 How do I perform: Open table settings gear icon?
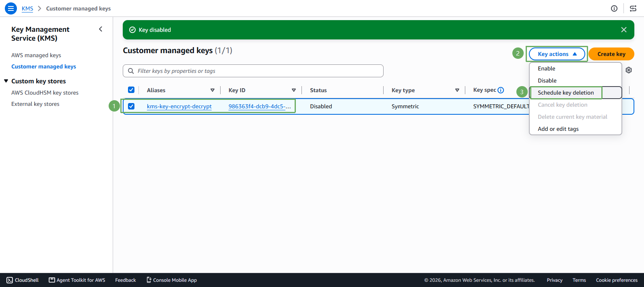coord(629,70)
